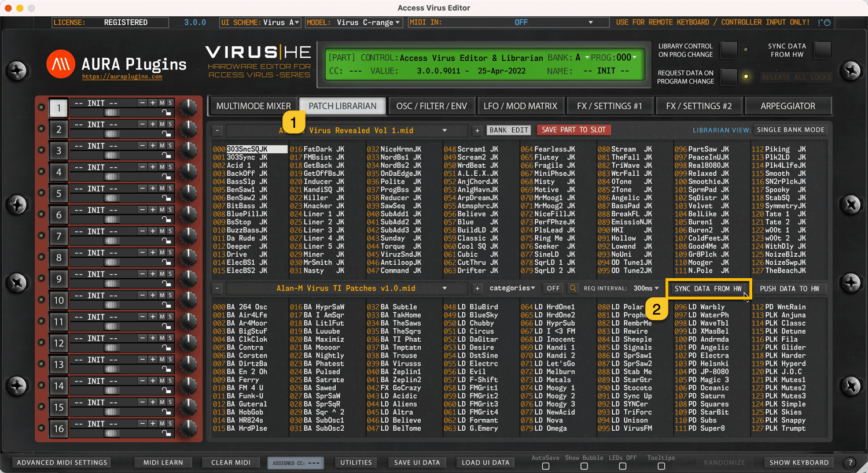The image size is (868, 473).
Task: Enable the AutoSave checkbox
Action: click(545, 466)
